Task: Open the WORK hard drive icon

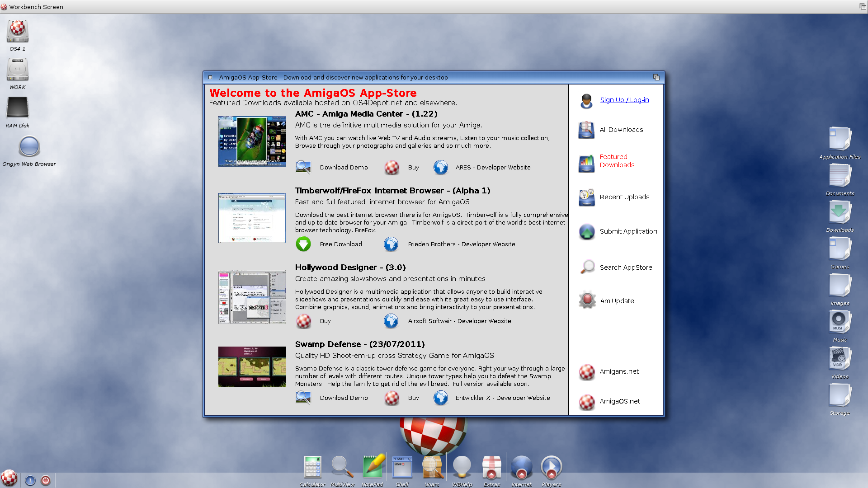Action: pos(18,70)
